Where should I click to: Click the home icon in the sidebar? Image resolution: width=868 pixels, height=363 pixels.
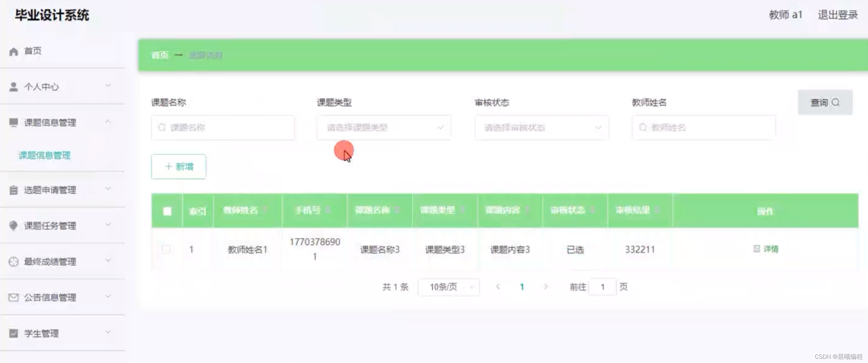(13, 52)
